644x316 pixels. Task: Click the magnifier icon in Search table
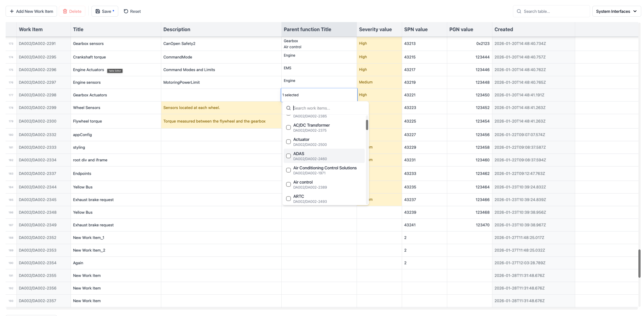[x=519, y=11]
